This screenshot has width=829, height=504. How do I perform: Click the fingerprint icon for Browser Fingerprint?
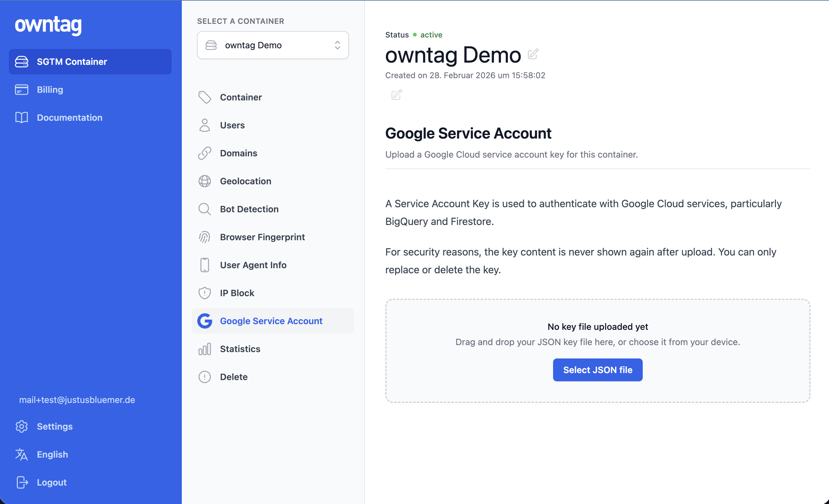[205, 237]
